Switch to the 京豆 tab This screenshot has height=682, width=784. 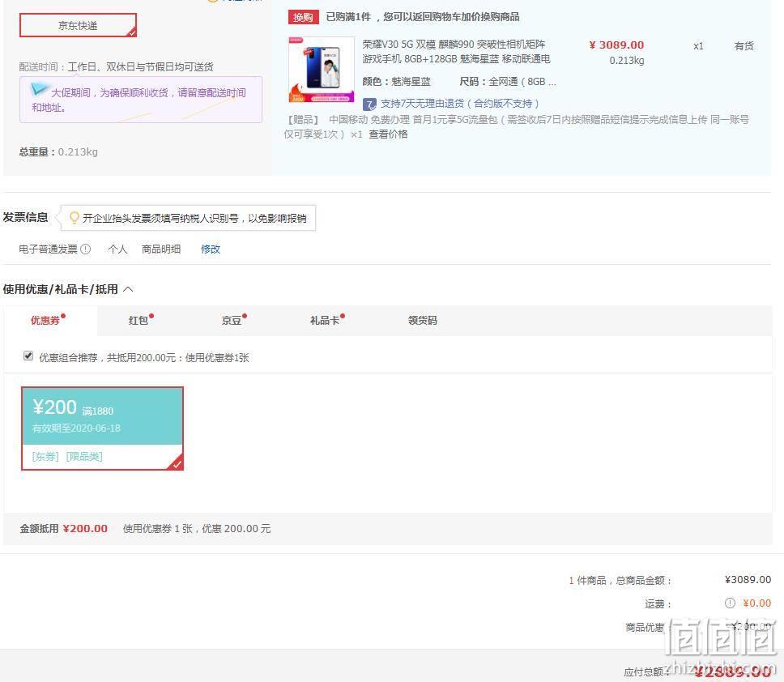tap(232, 321)
